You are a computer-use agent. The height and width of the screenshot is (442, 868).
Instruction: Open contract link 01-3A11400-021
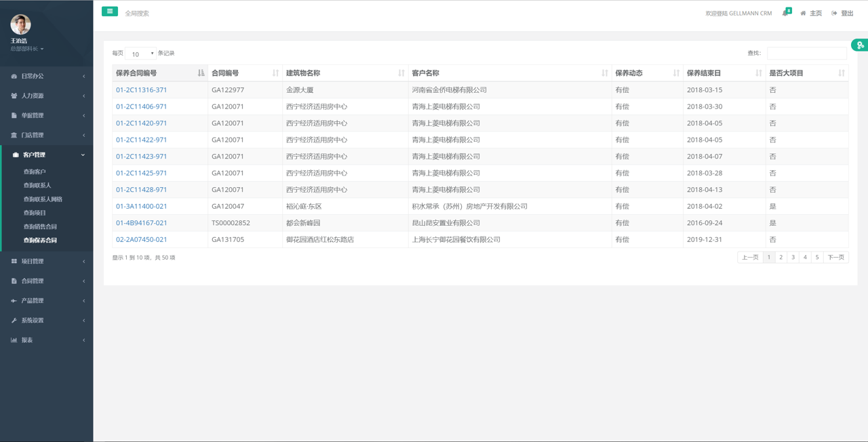(x=143, y=205)
